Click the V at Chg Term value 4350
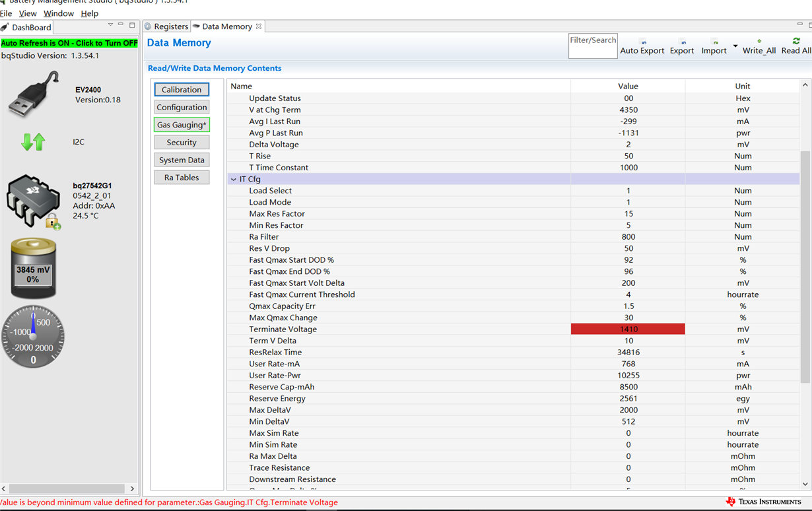The width and height of the screenshot is (812, 511). pos(628,110)
